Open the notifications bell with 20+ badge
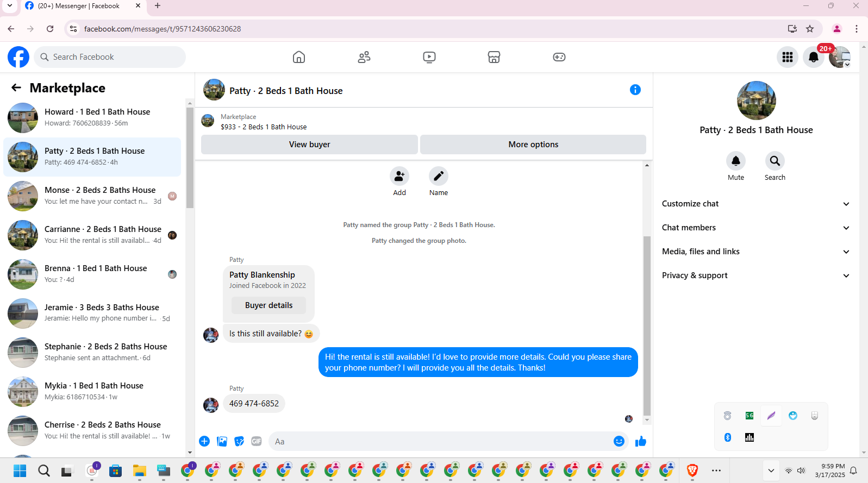Screen dimensions: 868x483 [814, 57]
